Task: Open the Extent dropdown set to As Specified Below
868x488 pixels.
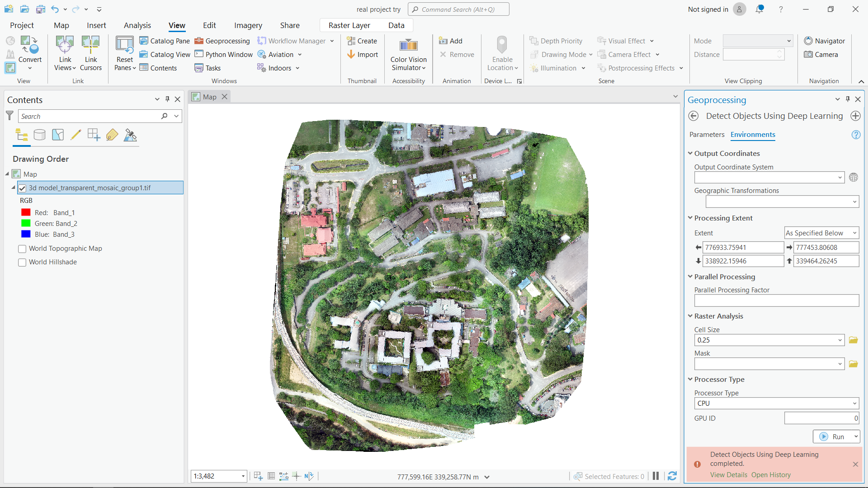Action: tap(821, 233)
